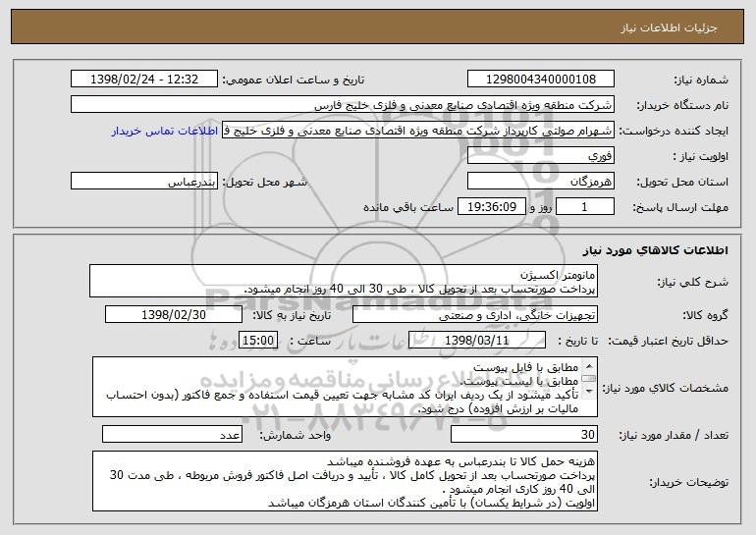Click the نام دستگاه خریدار label
The image size is (756, 535).
tap(683, 105)
